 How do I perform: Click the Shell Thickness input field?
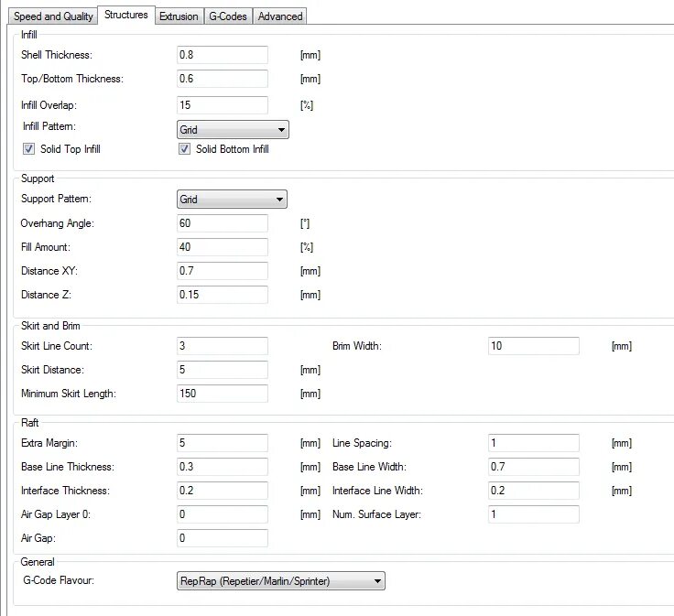point(223,56)
